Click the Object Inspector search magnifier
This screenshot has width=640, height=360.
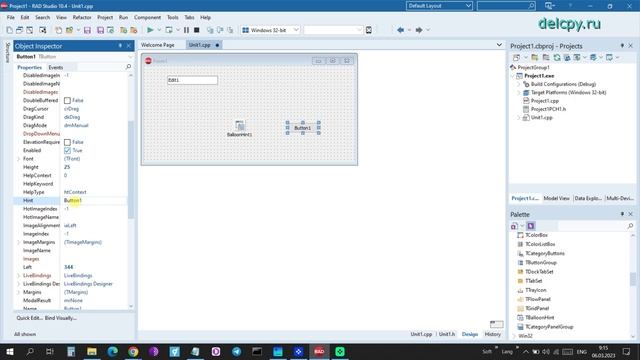click(128, 67)
